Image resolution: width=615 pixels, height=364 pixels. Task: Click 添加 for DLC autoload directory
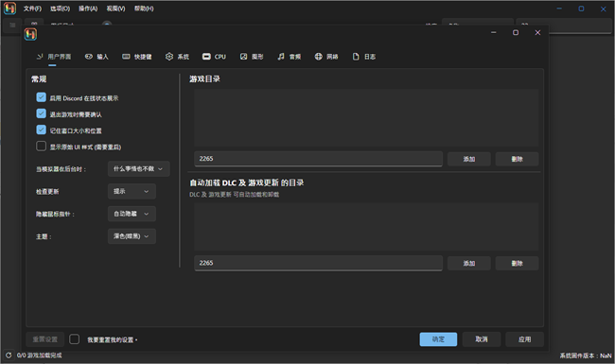pos(469,263)
